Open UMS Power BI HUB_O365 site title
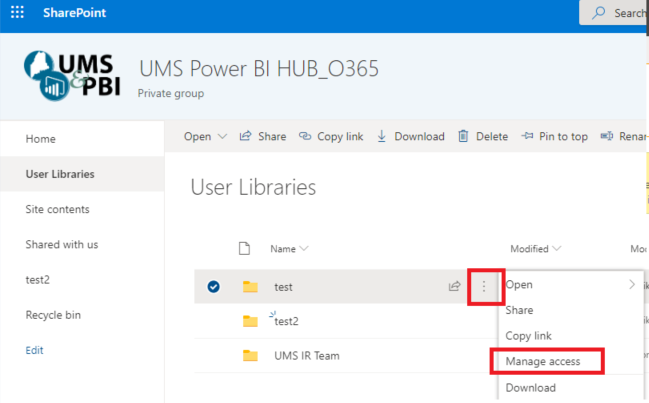Viewport: 649px width, 403px height. point(259,69)
